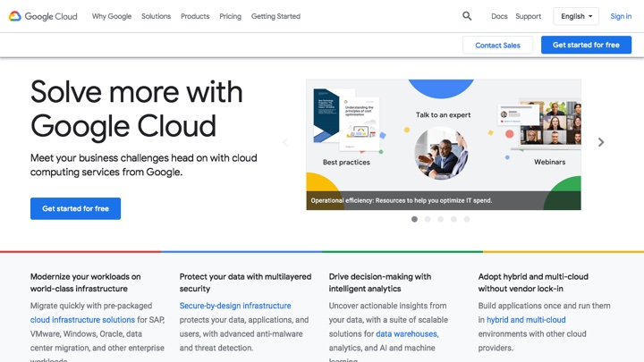The height and width of the screenshot is (362, 644).
Task: Open the Why Google menu
Action: pos(112,16)
